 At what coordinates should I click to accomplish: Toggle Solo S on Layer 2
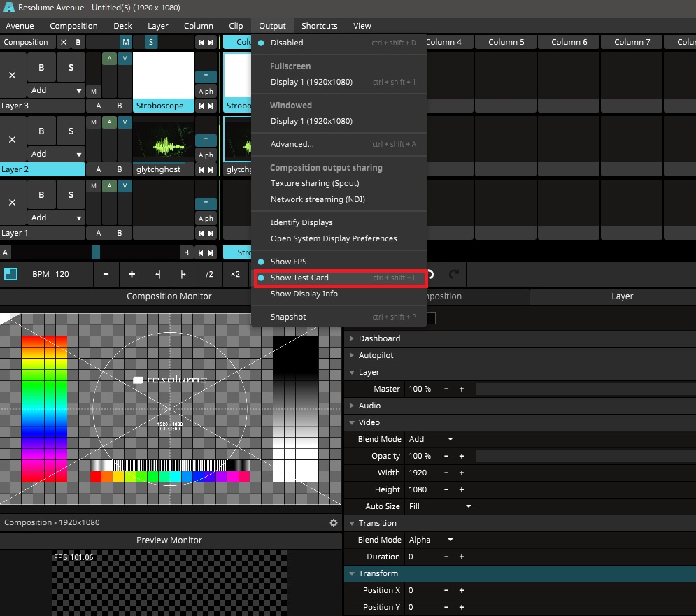[x=71, y=131]
